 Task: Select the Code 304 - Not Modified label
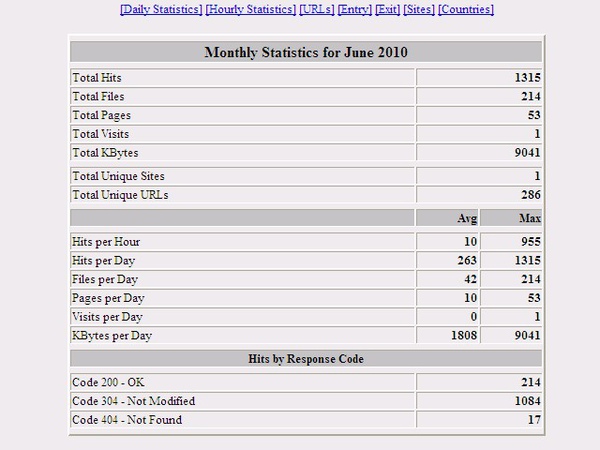pos(134,401)
